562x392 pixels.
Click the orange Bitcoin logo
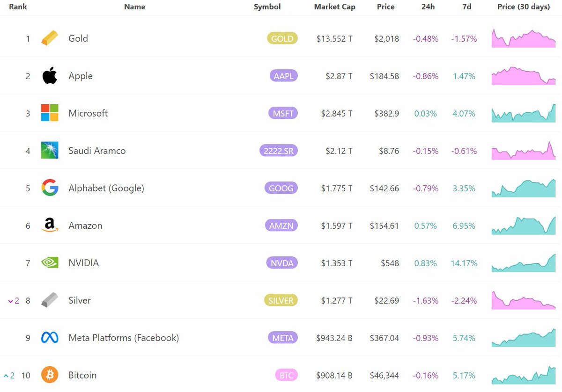click(50, 375)
